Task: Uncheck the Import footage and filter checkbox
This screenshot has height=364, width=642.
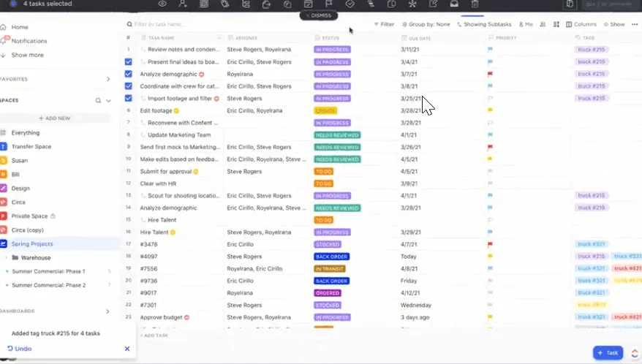Action: coord(129,98)
